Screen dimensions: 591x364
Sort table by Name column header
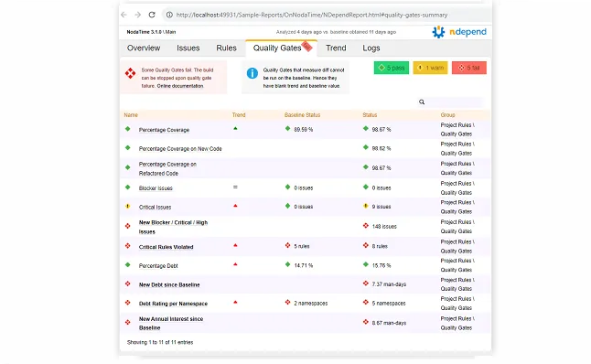pos(131,115)
